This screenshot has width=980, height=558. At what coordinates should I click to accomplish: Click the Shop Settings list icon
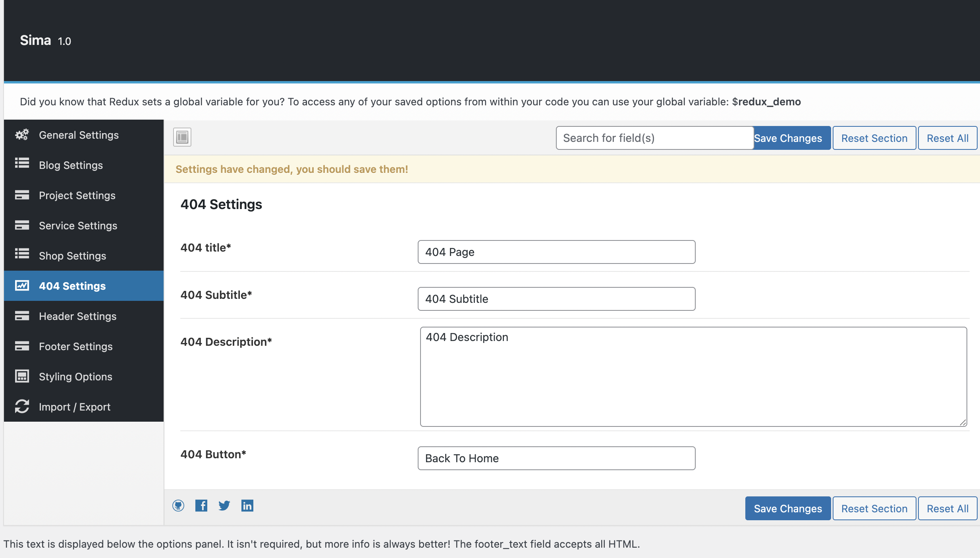pos(22,254)
